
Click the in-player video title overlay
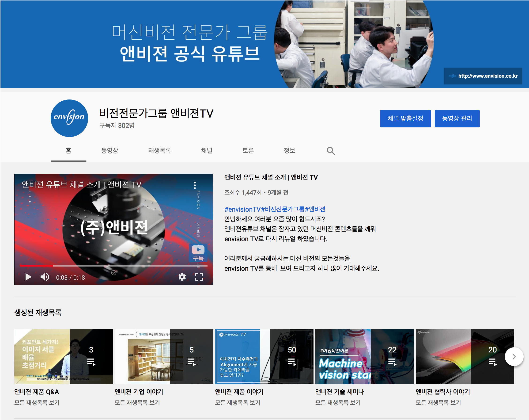(x=82, y=184)
